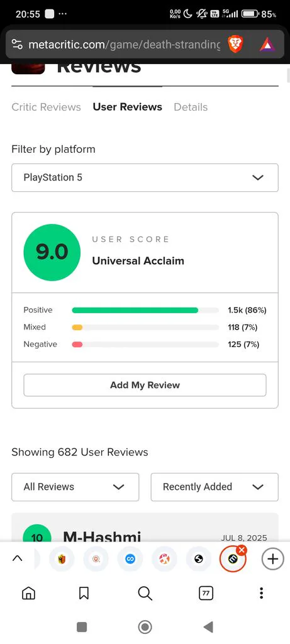Tap the metacritic.com URL address field
Screen dimensions: 290x644
coord(124,45)
